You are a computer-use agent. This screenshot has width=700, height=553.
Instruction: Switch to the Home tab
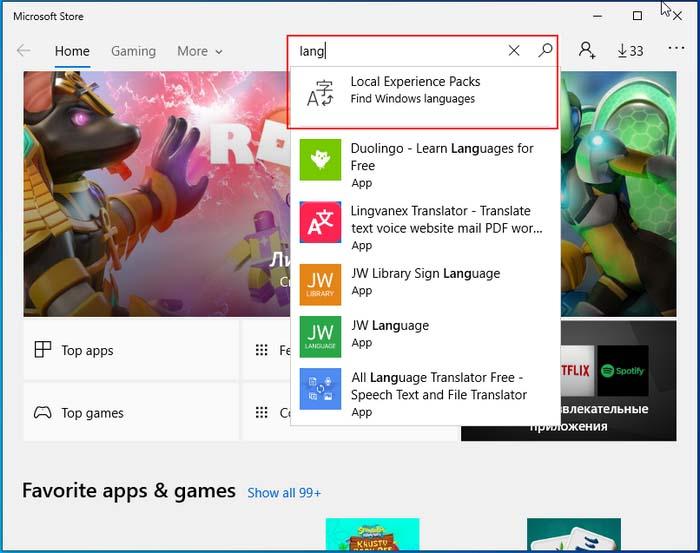pyautogui.click(x=72, y=51)
